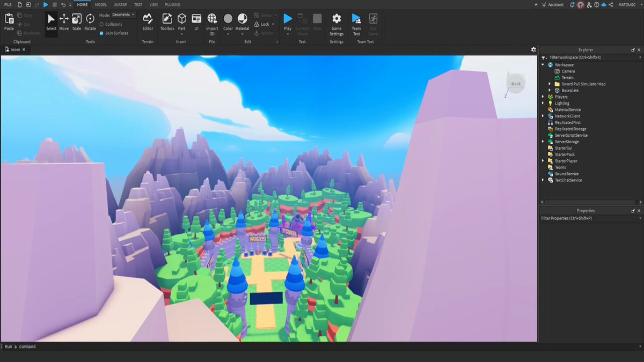Expand the ServerStorage node

tap(543, 142)
